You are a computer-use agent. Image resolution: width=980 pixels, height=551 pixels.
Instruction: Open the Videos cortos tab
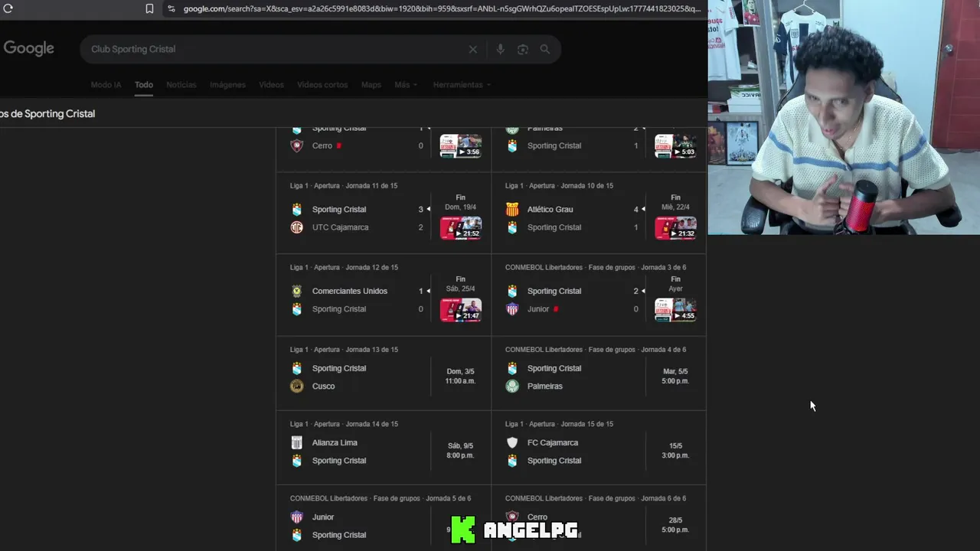pos(322,85)
